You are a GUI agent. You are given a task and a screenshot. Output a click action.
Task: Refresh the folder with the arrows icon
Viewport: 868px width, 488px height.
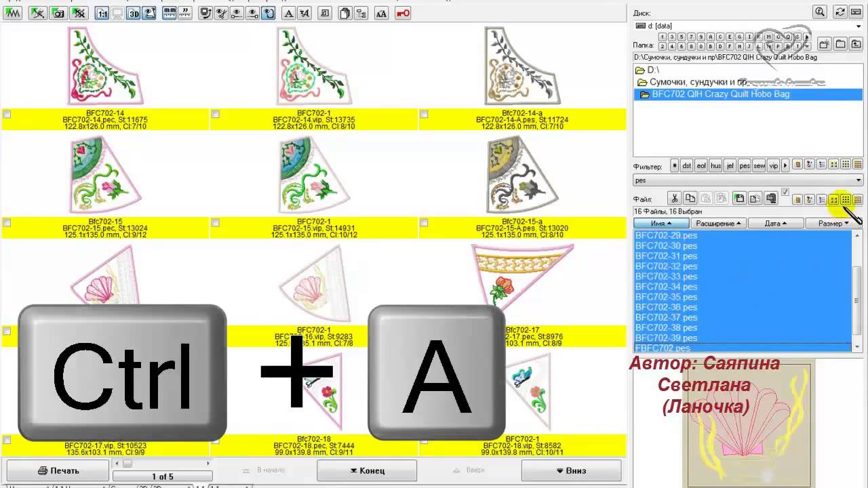tap(840, 12)
